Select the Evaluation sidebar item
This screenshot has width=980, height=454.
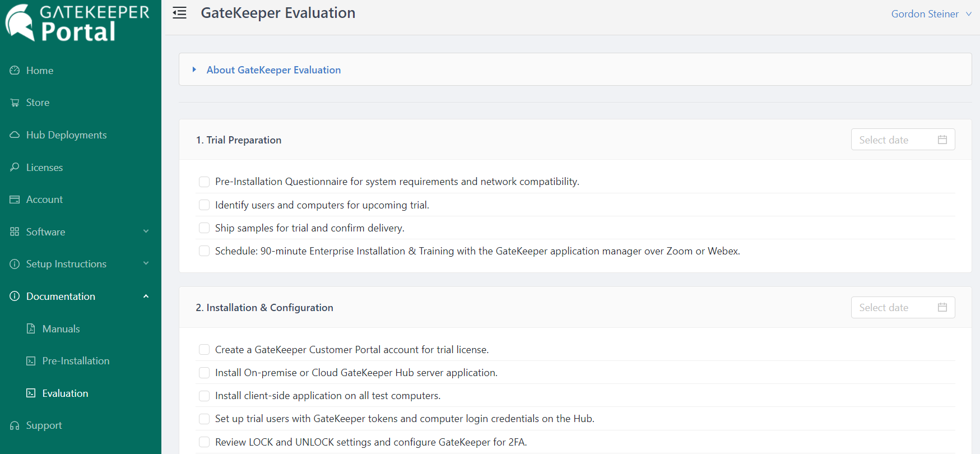pyautogui.click(x=65, y=393)
